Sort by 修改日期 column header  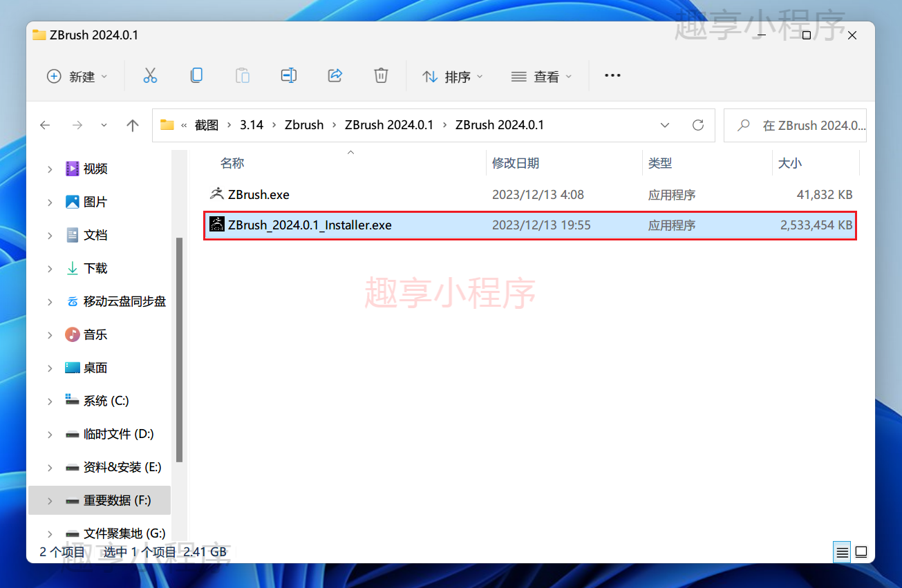click(x=516, y=163)
